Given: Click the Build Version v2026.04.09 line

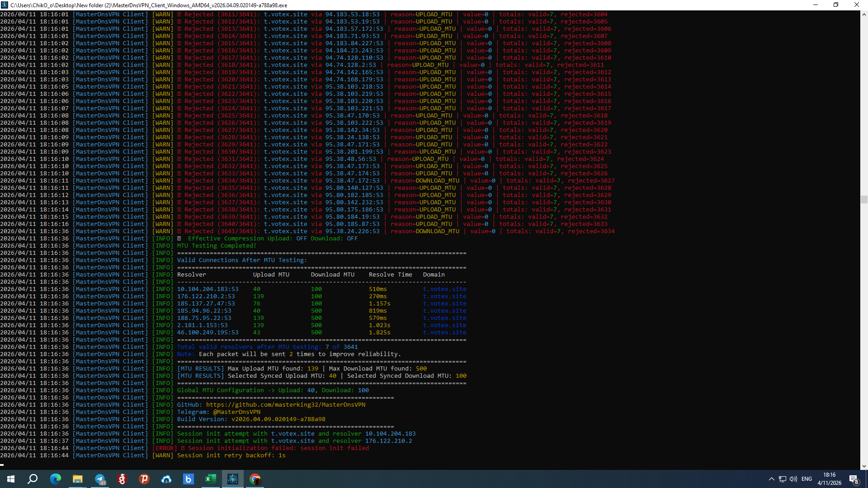Looking at the screenshot, I should tap(251, 419).
